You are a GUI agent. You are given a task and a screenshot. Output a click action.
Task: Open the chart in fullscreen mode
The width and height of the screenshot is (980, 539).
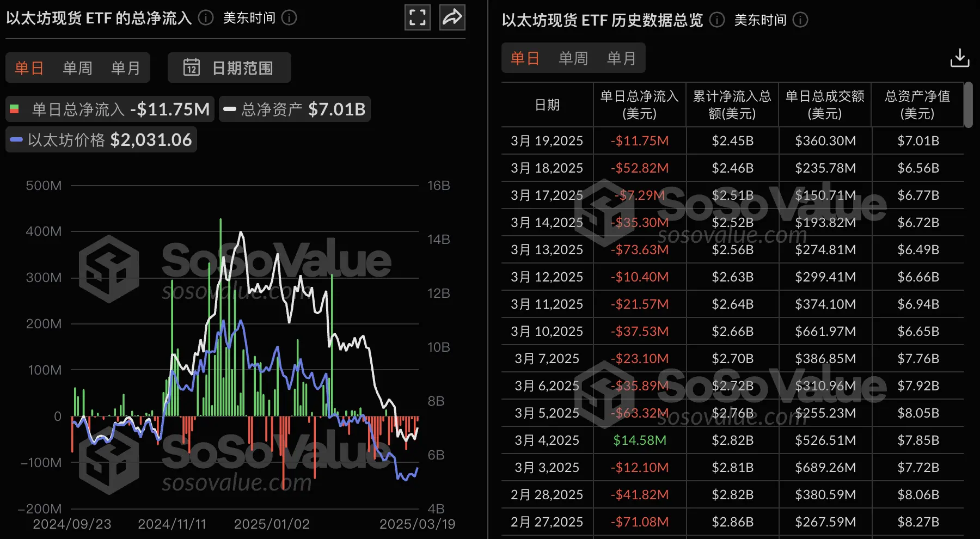tap(417, 17)
